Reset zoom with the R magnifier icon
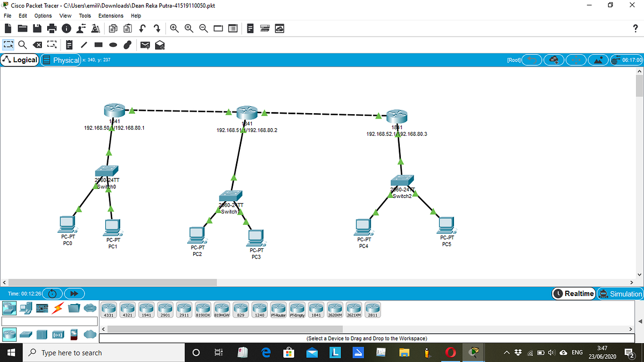Image resolution: width=644 pixels, height=362 pixels. (x=189, y=28)
